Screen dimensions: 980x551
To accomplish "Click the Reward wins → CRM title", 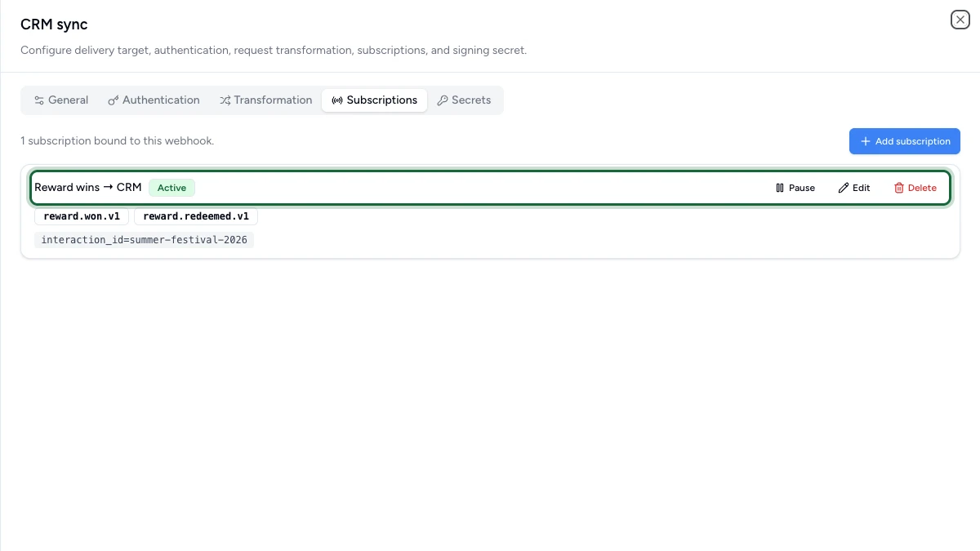I will click(x=88, y=188).
